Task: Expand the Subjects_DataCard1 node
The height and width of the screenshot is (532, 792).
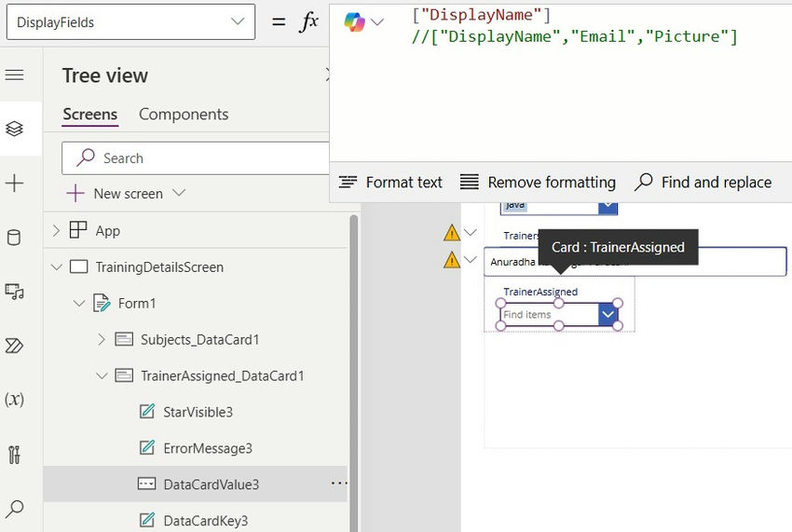Action: [x=102, y=340]
